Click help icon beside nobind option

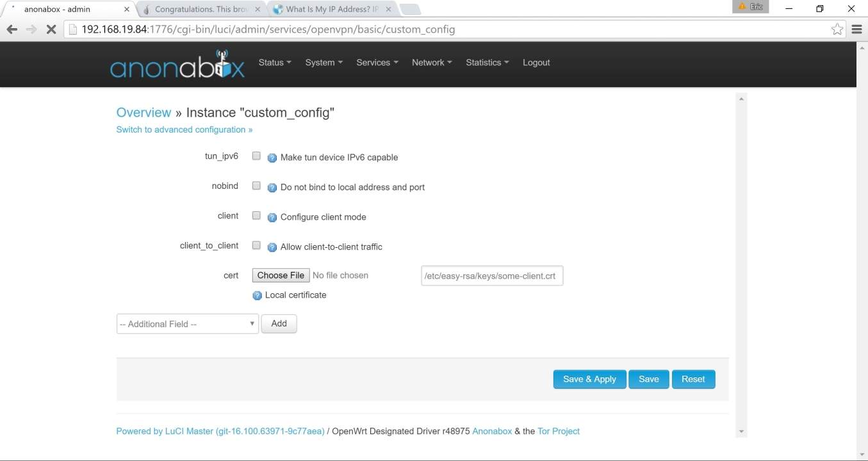[272, 188]
